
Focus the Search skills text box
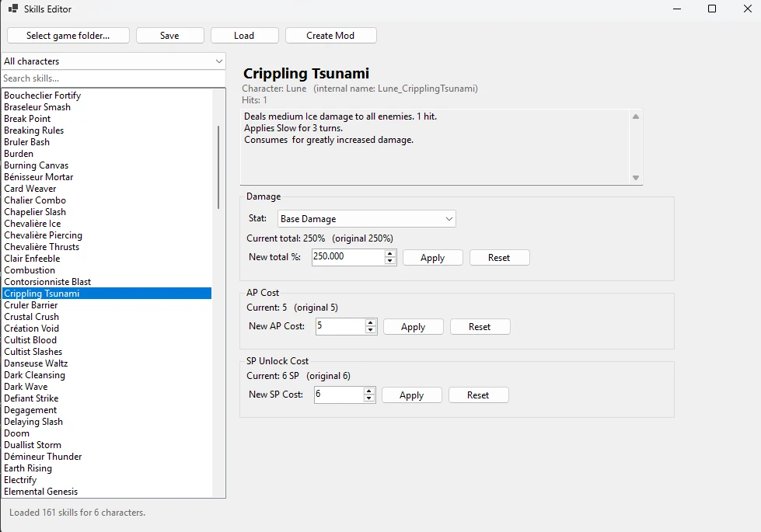[x=113, y=78]
